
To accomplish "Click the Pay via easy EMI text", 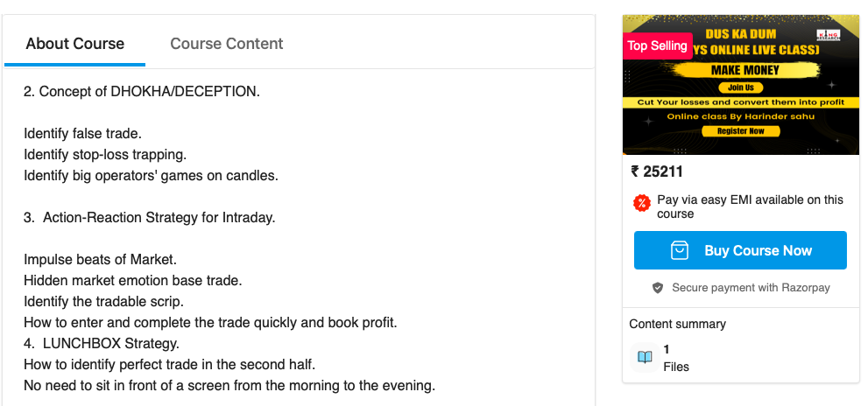I will coord(750,206).
